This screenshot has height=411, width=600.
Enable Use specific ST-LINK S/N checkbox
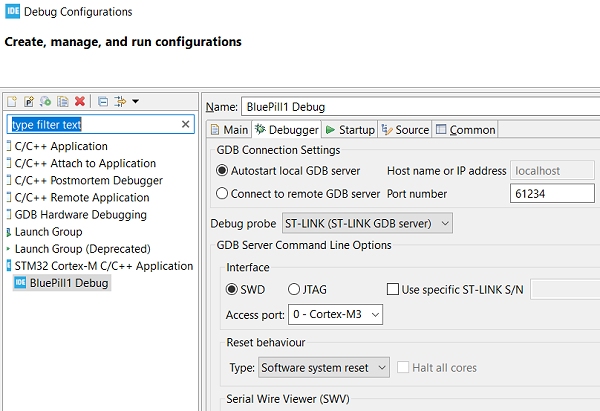click(x=393, y=290)
